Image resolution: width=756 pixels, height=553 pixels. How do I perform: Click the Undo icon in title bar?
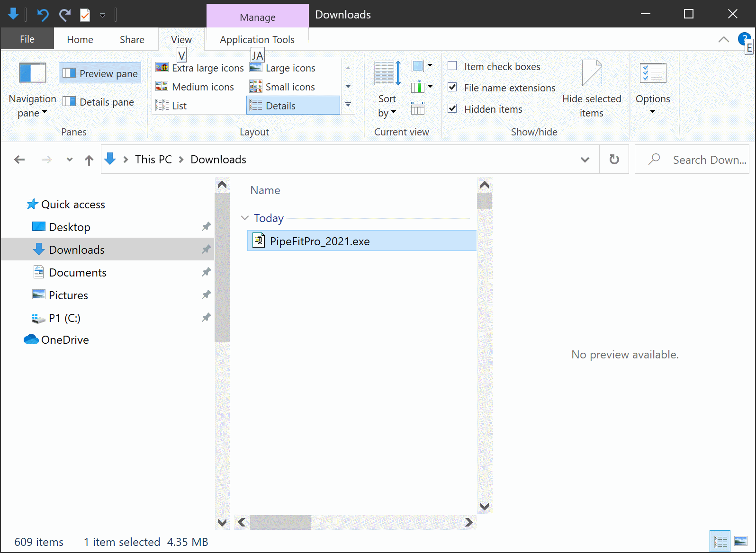click(x=43, y=15)
